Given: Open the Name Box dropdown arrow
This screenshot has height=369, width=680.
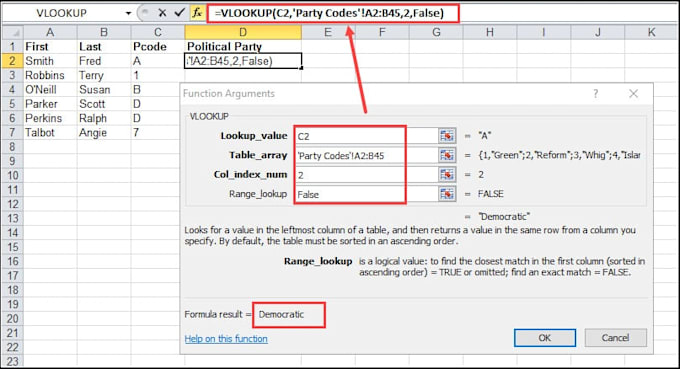Looking at the screenshot, I should click(128, 13).
